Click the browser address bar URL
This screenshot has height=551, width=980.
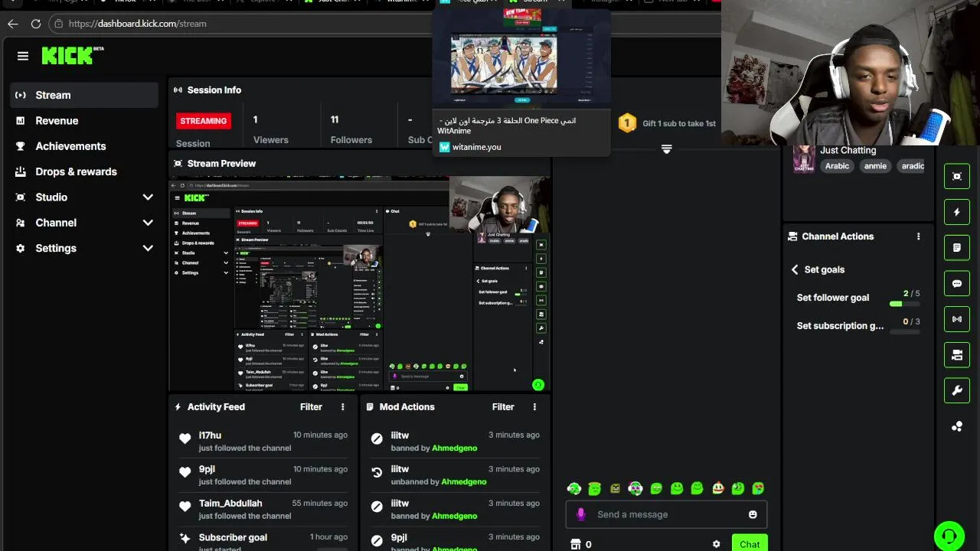point(138,24)
